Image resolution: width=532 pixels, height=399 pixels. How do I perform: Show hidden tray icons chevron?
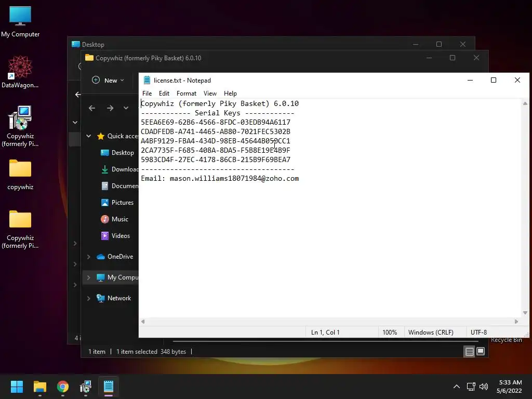pyautogui.click(x=457, y=387)
